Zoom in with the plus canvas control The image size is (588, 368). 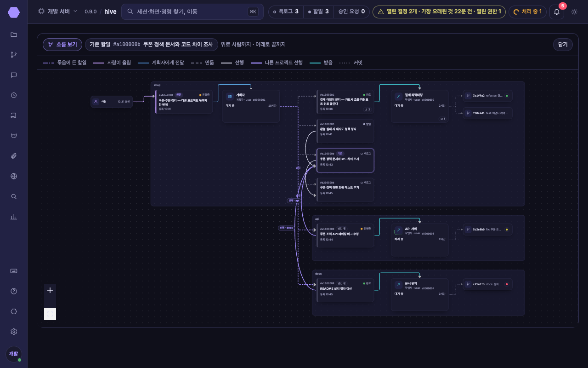[x=50, y=290]
